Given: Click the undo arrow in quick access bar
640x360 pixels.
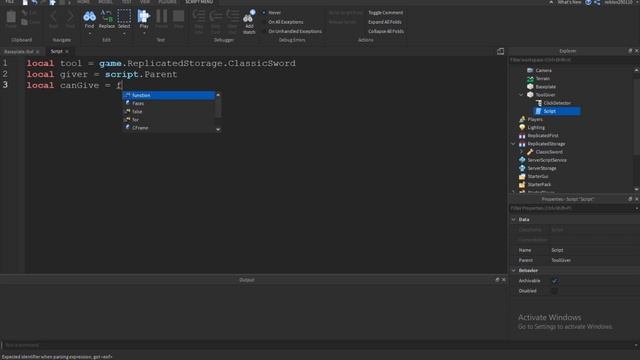Looking at the screenshot, I should (x=35, y=2).
